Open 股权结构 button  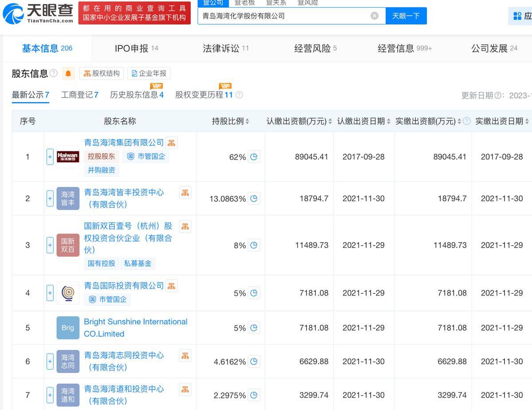102,73
